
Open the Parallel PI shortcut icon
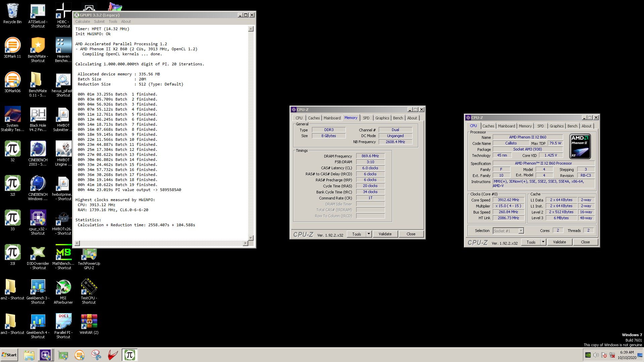[63, 326]
